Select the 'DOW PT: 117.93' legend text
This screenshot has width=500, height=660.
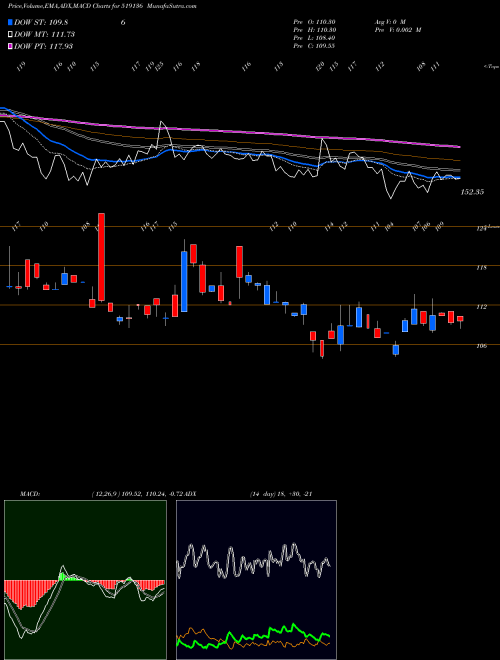point(43,46)
